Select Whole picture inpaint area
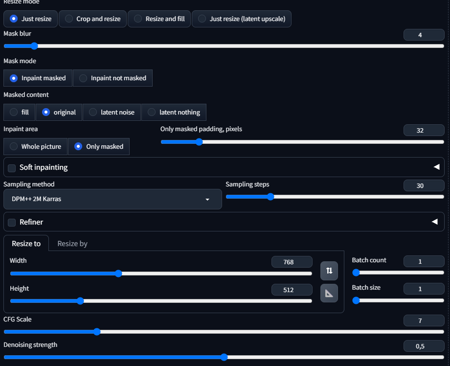450x366 pixels. pos(35,147)
